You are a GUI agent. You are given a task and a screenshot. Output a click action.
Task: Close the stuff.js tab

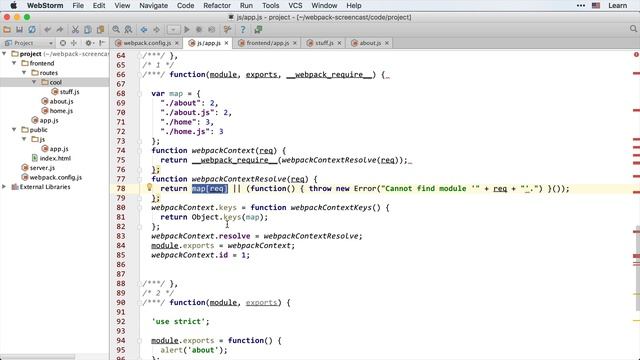click(x=339, y=43)
